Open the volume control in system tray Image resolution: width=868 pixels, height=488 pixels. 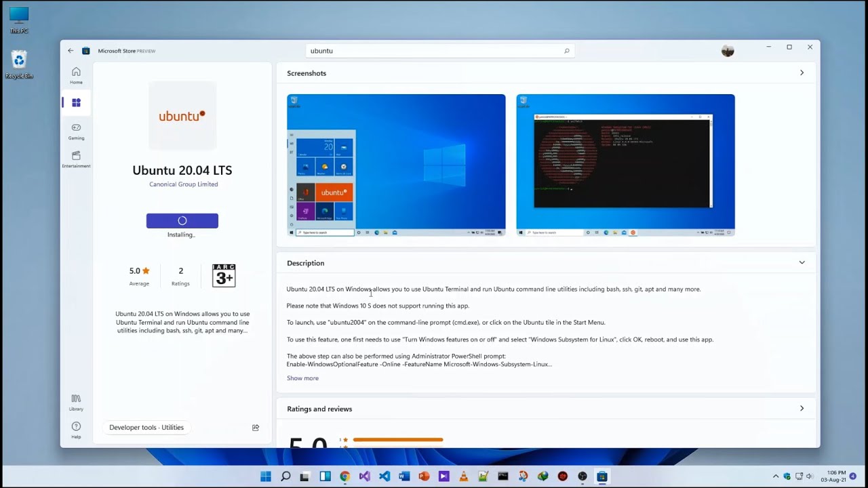pyautogui.click(x=809, y=476)
